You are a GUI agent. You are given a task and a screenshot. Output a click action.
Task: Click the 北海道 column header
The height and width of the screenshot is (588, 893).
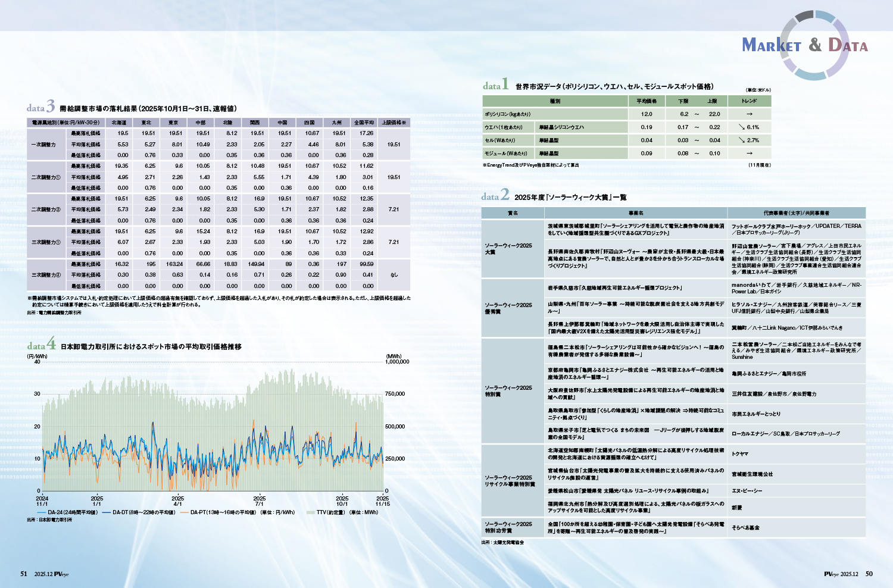click(119, 123)
